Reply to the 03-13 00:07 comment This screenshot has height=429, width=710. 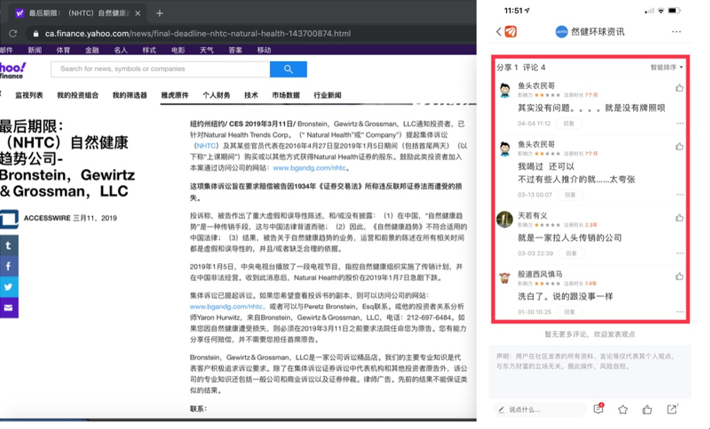(x=570, y=195)
